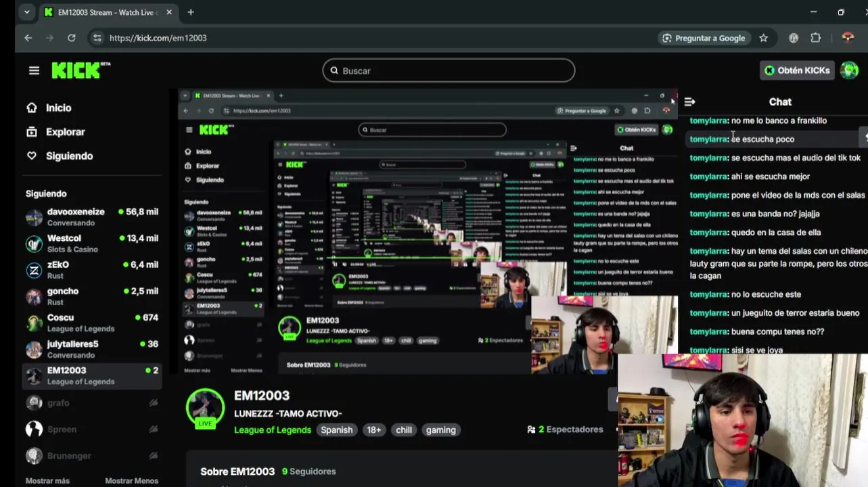Click Sobre EM12003 heading
This screenshot has width=868, height=487.
237,471
